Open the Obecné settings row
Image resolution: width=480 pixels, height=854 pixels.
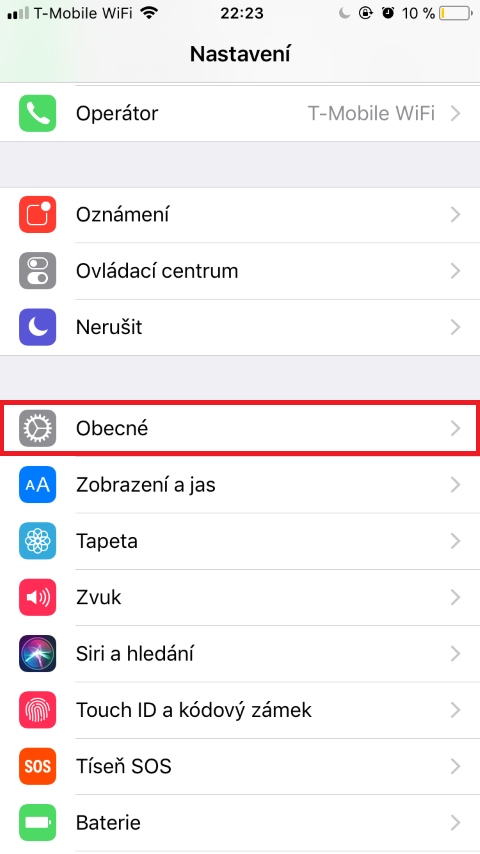coord(240,428)
